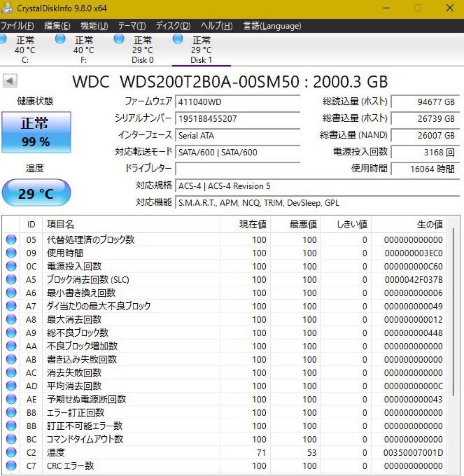Click the transfer mode field SATA/600 | SATA/600
Image resolution: width=464 pixels, height=476 pixels.
tap(238, 152)
